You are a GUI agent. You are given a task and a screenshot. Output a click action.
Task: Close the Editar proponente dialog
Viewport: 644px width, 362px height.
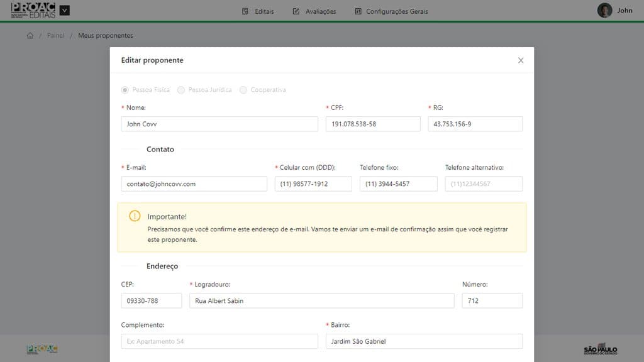[520, 60]
